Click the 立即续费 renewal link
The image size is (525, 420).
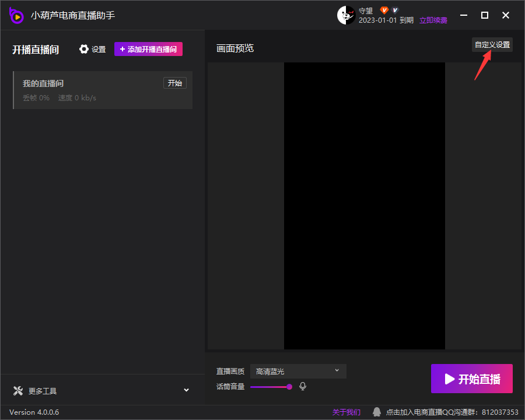click(x=433, y=20)
